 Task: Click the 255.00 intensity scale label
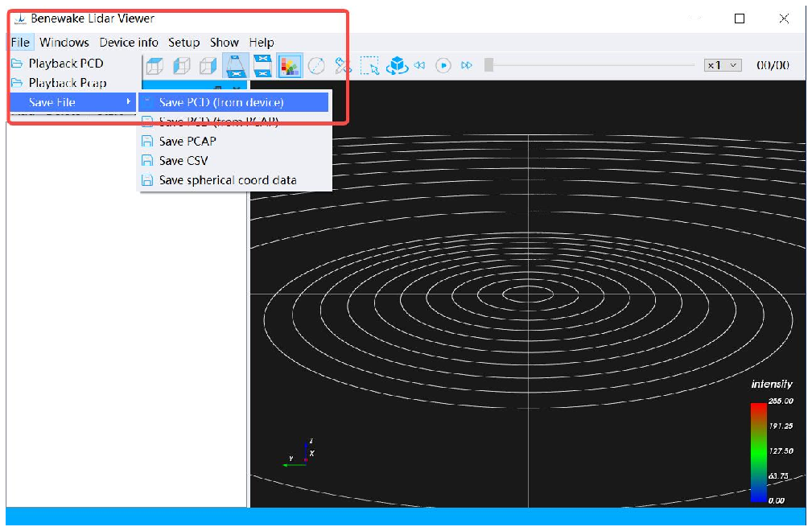click(781, 401)
